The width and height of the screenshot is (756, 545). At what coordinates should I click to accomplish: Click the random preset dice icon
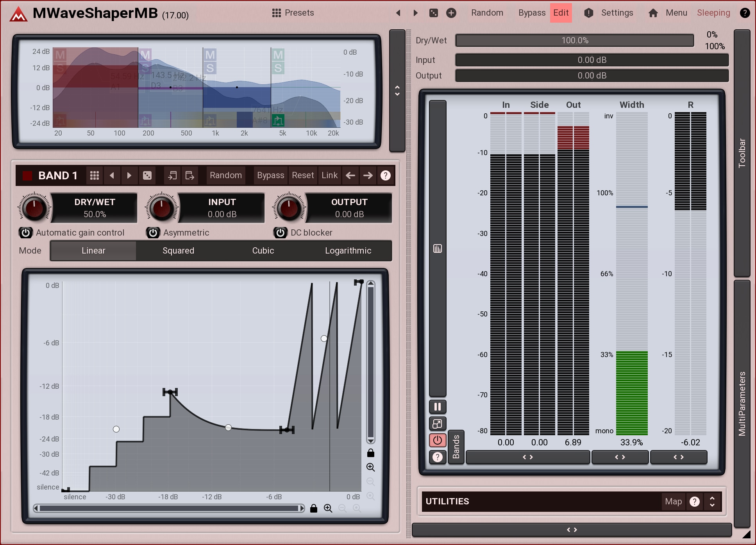pyautogui.click(x=434, y=13)
